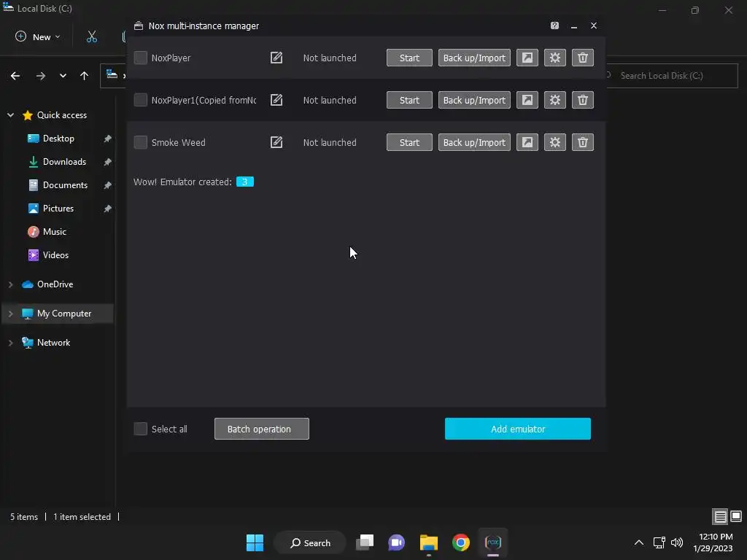Enable the Select all checkbox
747x560 pixels.
click(x=141, y=429)
